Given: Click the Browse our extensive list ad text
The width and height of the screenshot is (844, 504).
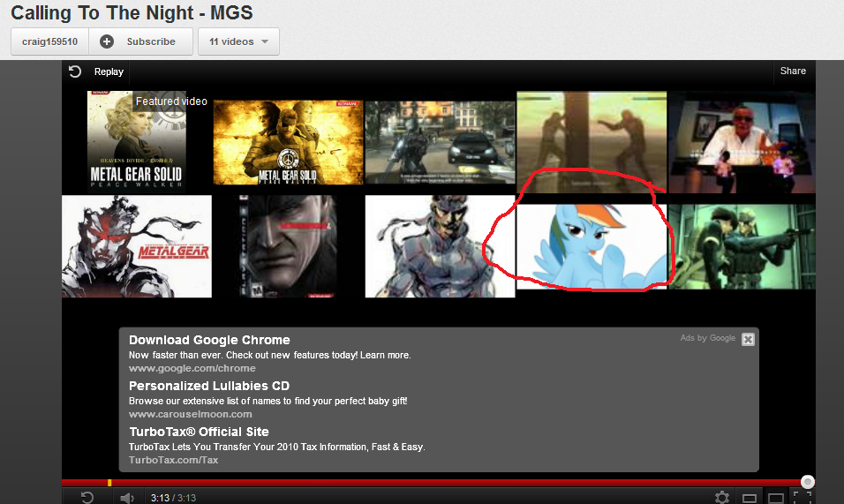Looking at the screenshot, I should (268, 401).
